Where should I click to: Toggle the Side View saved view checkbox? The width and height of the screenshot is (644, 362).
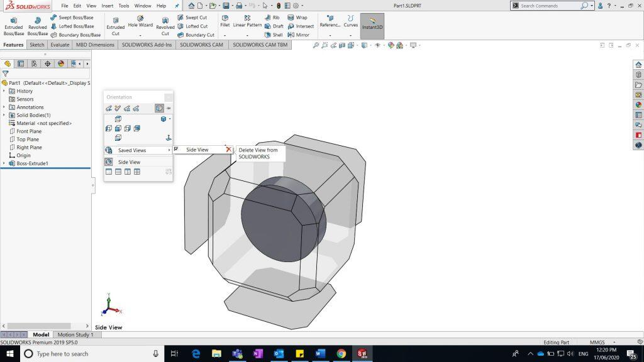(176, 150)
